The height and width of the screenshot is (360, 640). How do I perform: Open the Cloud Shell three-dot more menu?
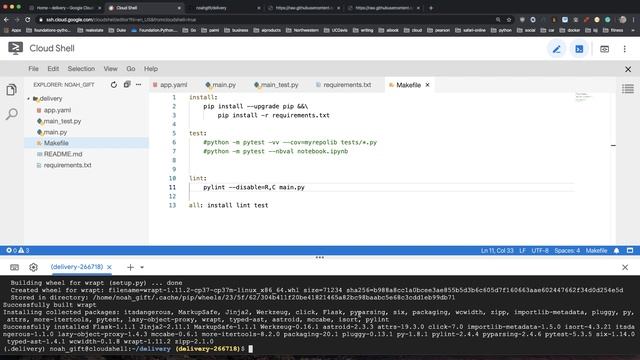pyautogui.click(x=624, y=49)
